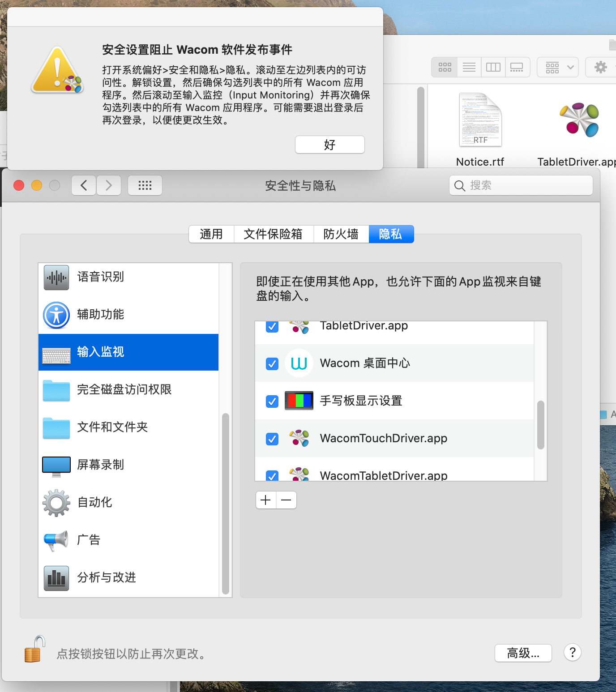This screenshot has height=692, width=616.
Task: Open the 通用 tab
Action: 211,234
